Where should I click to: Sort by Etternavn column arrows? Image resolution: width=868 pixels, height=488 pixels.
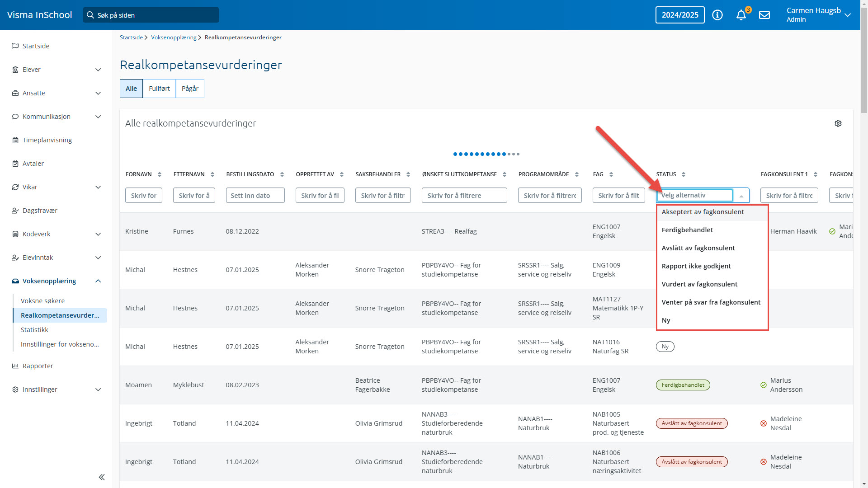point(212,174)
